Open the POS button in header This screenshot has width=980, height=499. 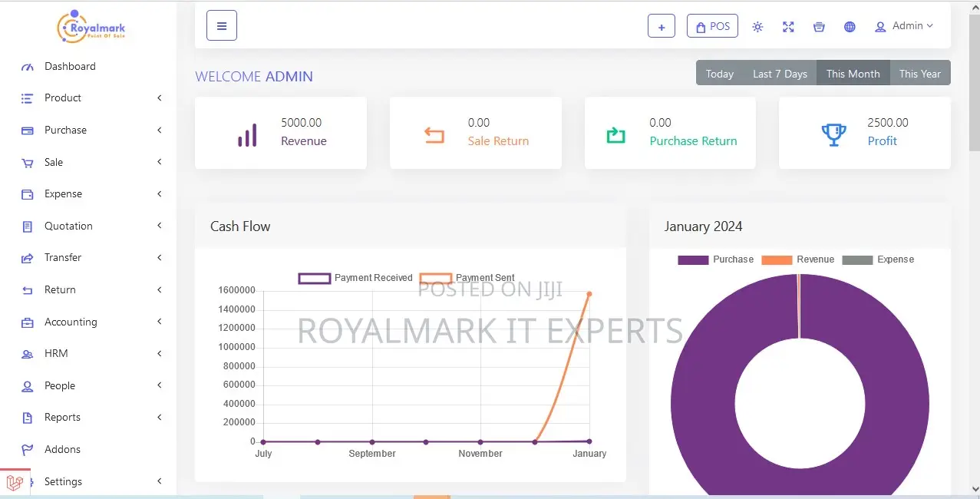[712, 26]
